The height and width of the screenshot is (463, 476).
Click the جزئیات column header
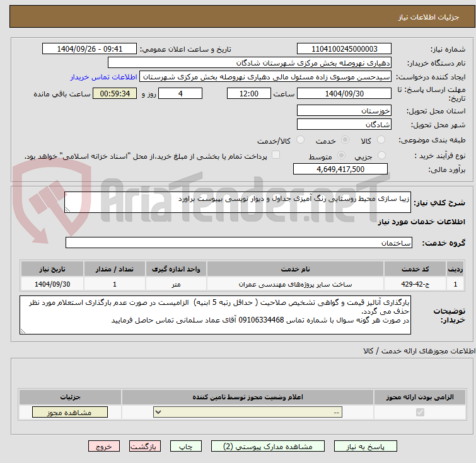click(x=70, y=397)
